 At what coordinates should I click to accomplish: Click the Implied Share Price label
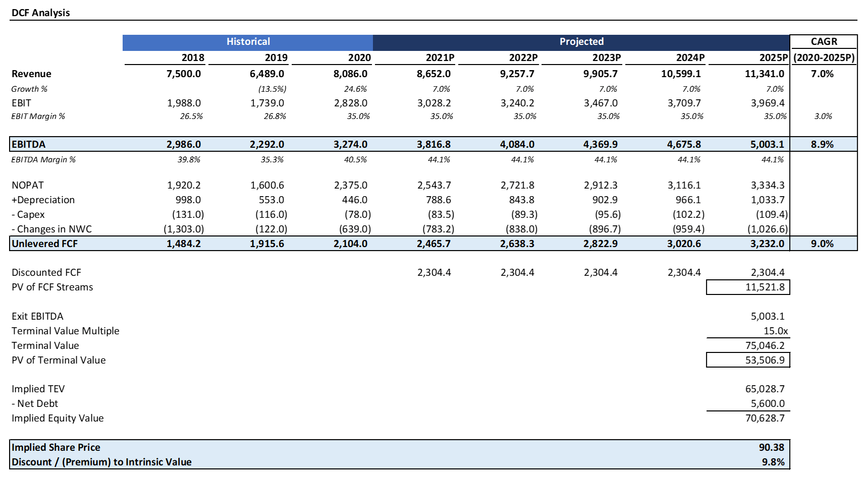click(56, 447)
